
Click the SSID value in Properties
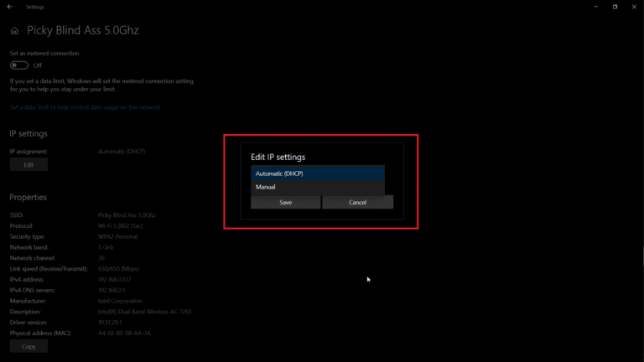point(127,215)
